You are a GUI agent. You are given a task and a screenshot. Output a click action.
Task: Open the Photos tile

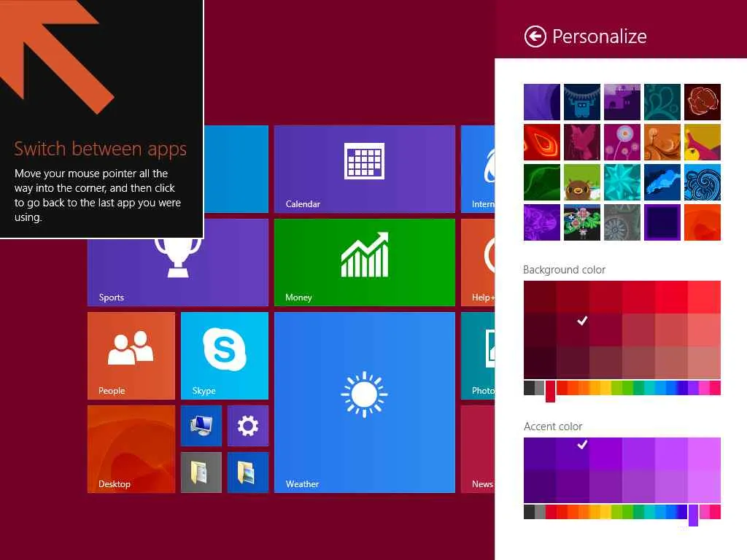478,356
